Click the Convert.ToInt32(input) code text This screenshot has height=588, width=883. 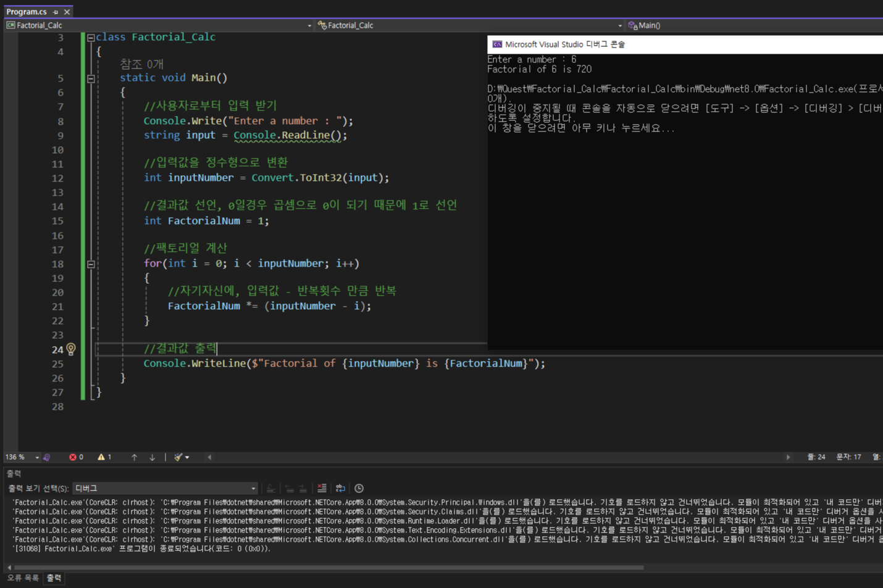[x=320, y=178]
